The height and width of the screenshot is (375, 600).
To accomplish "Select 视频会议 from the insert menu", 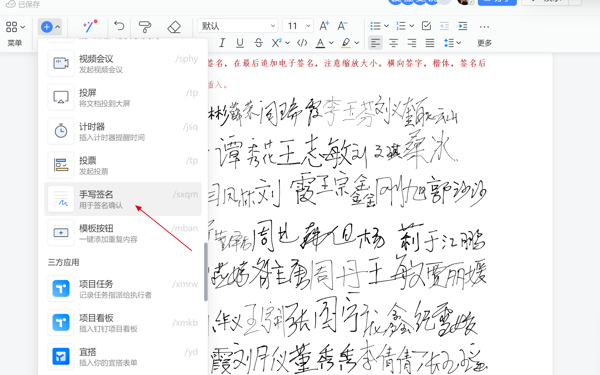I will 123,63.
